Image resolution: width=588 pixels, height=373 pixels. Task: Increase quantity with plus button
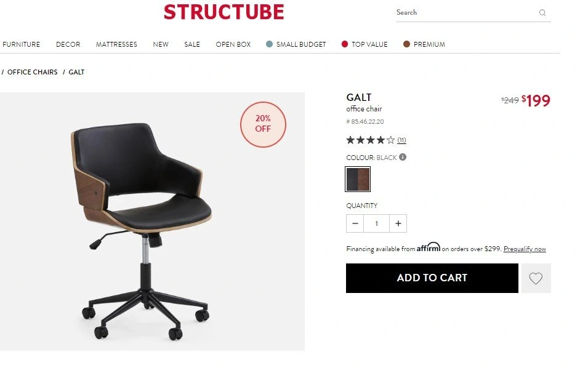point(398,223)
